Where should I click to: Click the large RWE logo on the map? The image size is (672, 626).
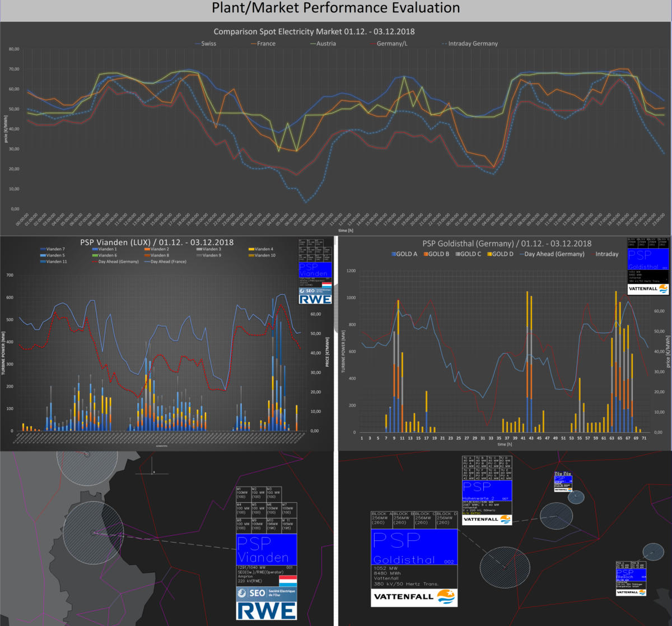[x=267, y=610]
